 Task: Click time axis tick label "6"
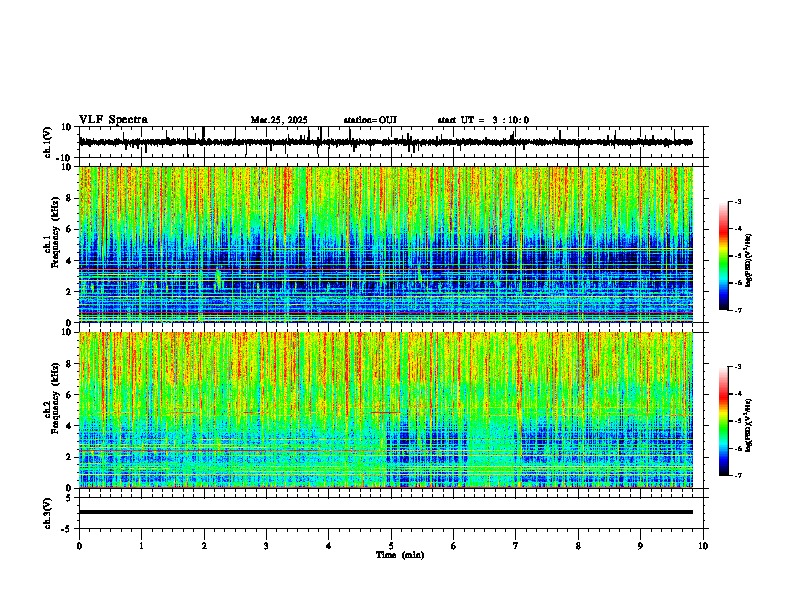[x=454, y=546]
